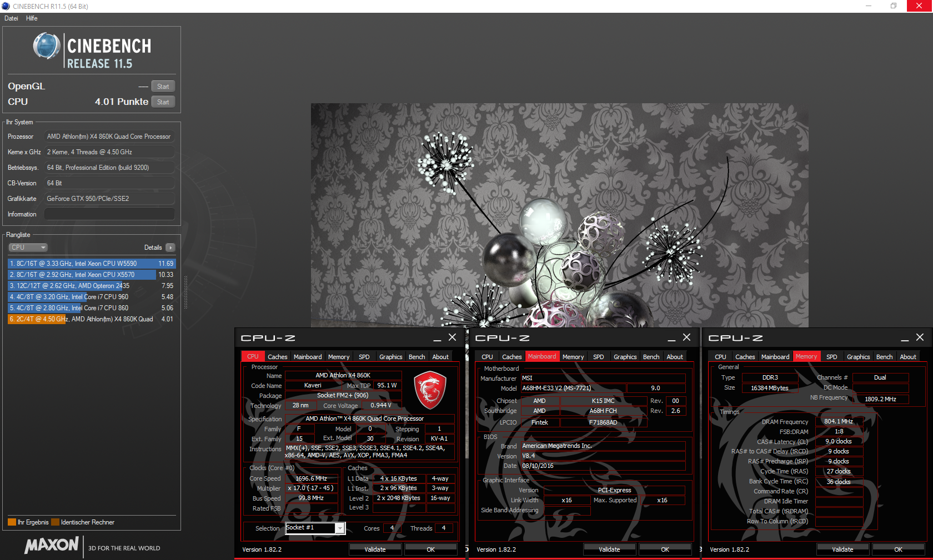The image size is (933, 560).
Task: Click the empty Information input field
Action: coord(109,214)
